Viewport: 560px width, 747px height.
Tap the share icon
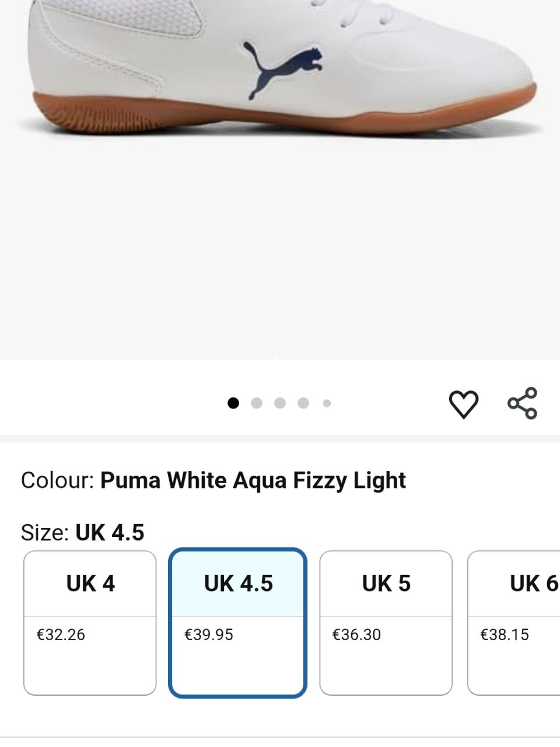coord(522,403)
